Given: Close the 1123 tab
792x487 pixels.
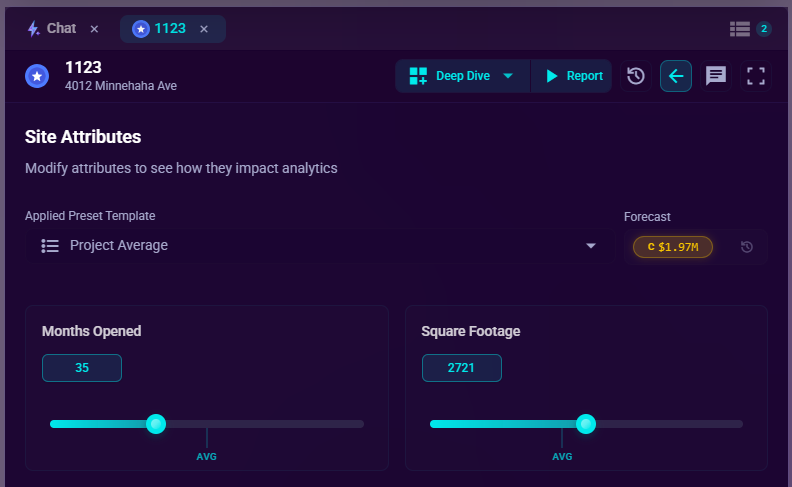Looking at the screenshot, I should [204, 29].
